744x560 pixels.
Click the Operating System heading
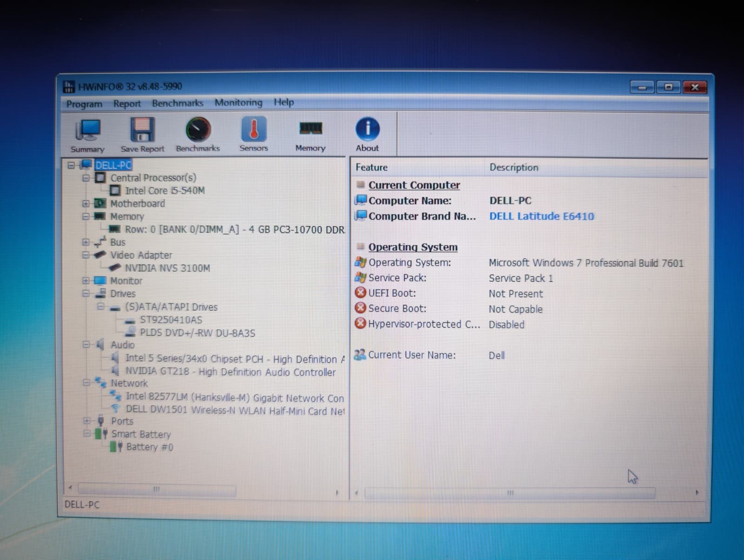(x=413, y=247)
